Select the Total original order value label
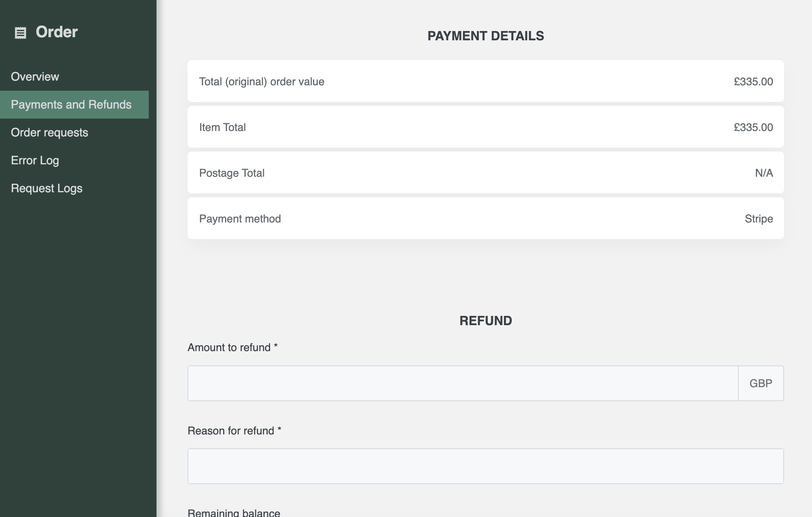Viewport: 812px width, 517px height. coord(261,82)
